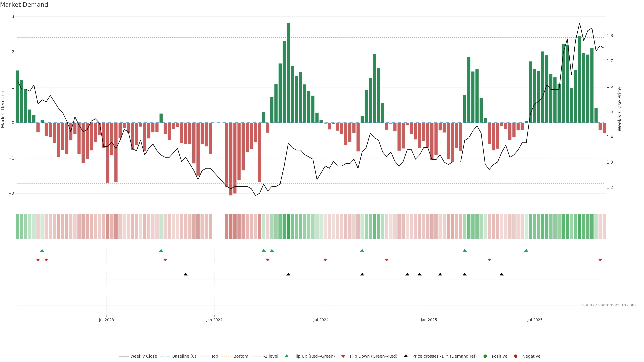Click the green Flip Up legend triangle
Screen dimensions: 644x362
(286, 356)
